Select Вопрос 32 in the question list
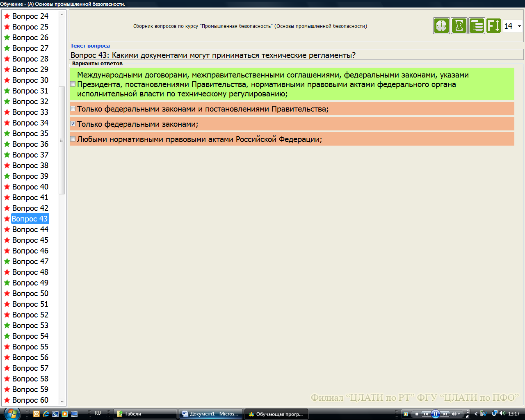525x420 pixels. [30, 101]
